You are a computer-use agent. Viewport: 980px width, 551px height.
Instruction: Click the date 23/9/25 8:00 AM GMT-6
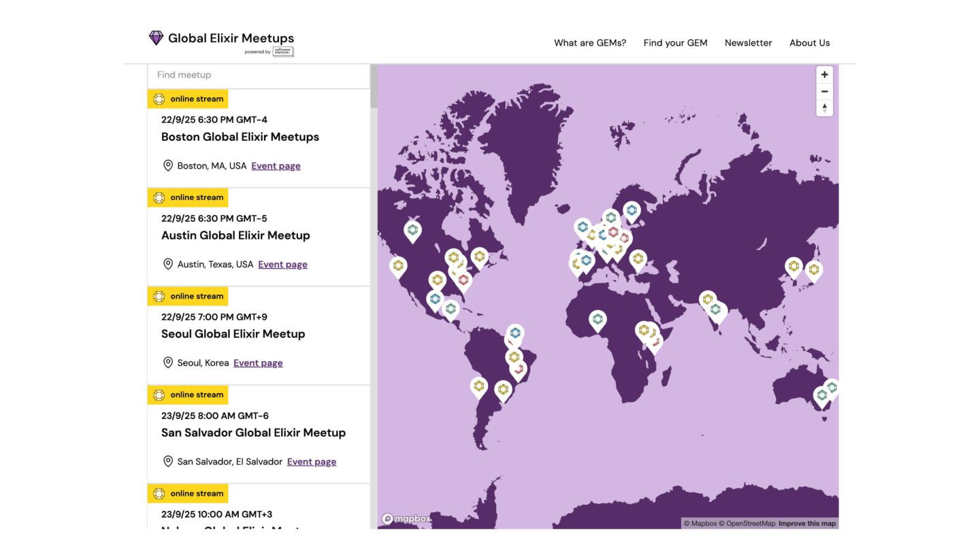(x=215, y=416)
